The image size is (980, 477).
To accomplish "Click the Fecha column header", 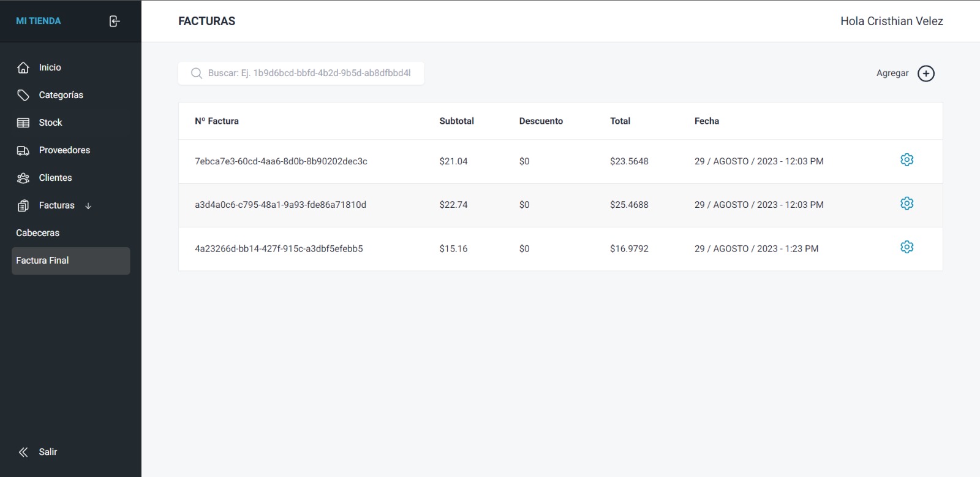I will coord(706,121).
